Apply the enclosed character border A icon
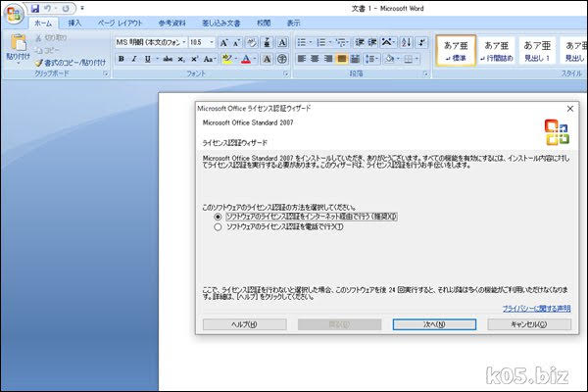Image resolution: width=588 pixels, height=392 pixels. click(x=282, y=42)
